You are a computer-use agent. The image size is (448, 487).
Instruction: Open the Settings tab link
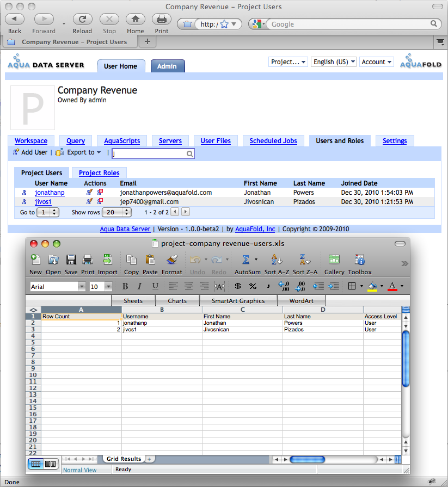tap(395, 141)
